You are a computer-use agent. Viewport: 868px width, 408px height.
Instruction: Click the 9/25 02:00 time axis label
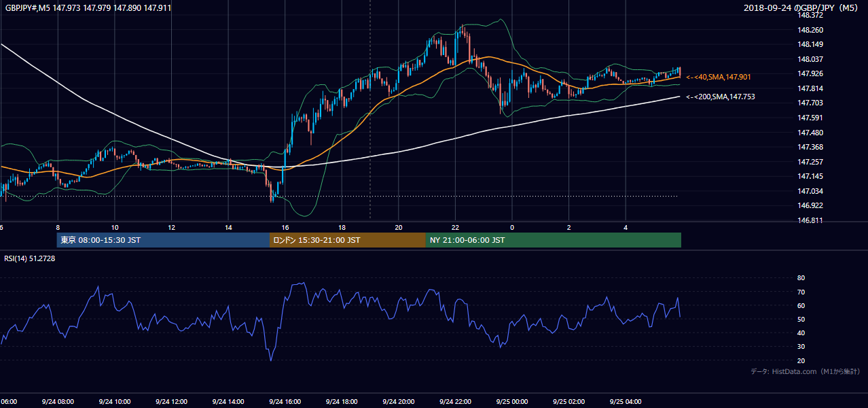pyautogui.click(x=568, y=402)
